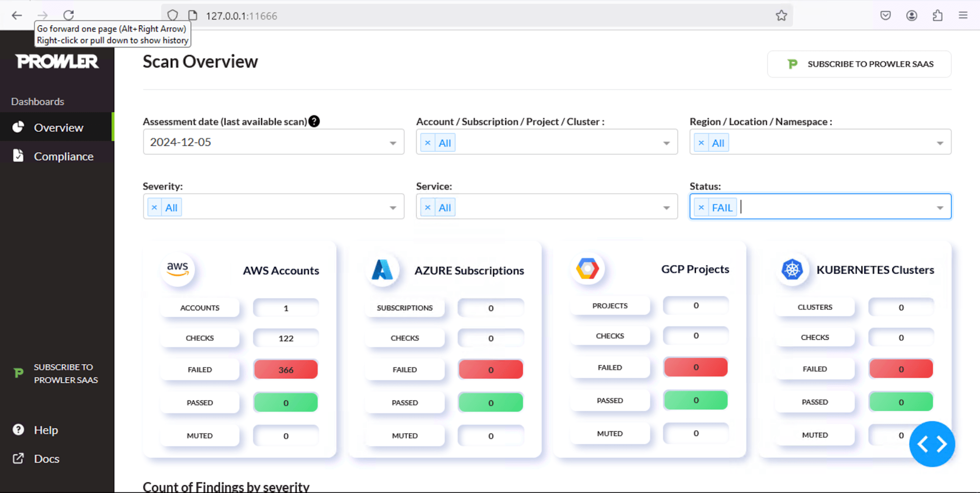Expand the Account / Subscription dropdown arrow
Screen dimensions: 980x493
(x=666, y=143)
